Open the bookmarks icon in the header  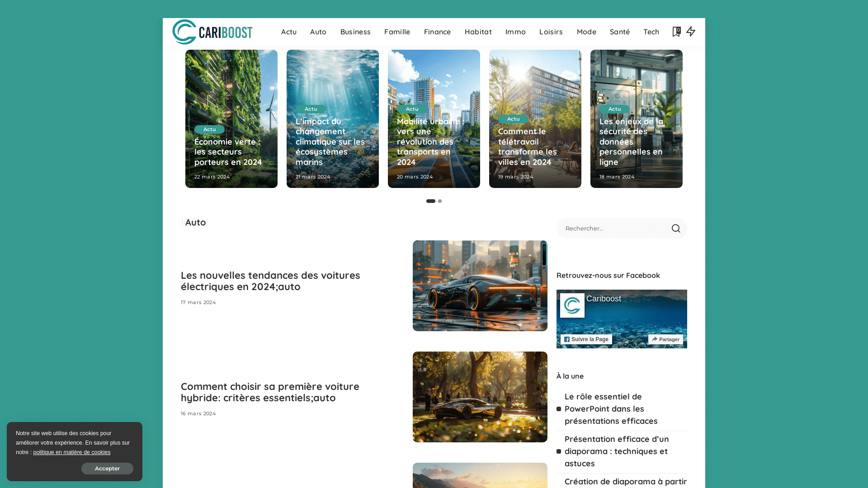coord(676,32)
